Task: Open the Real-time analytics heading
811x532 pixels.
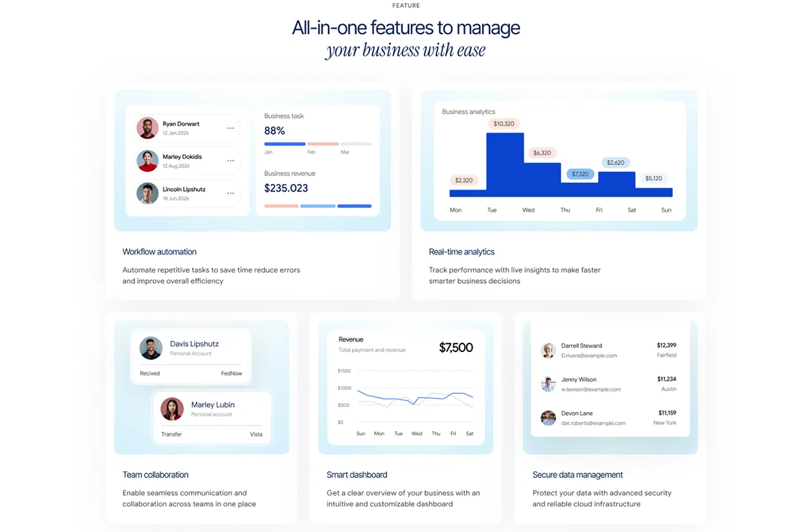Action: 461,252
